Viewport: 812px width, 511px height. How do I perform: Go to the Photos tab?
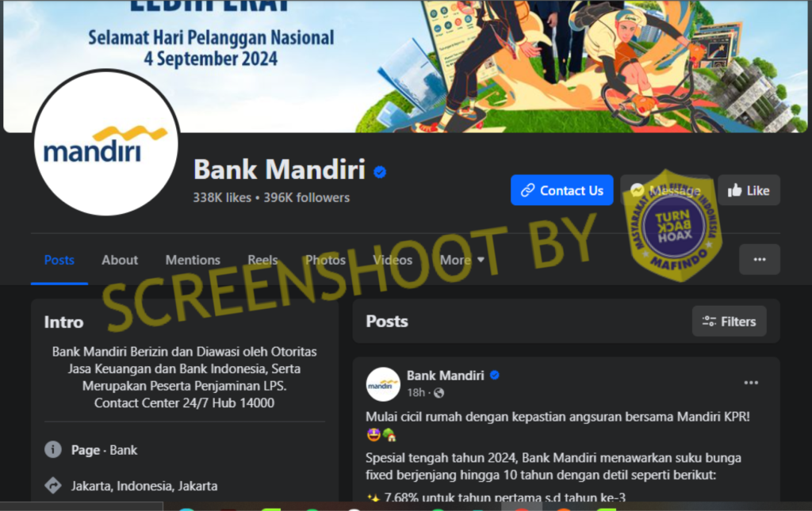(x=325, y=260)
